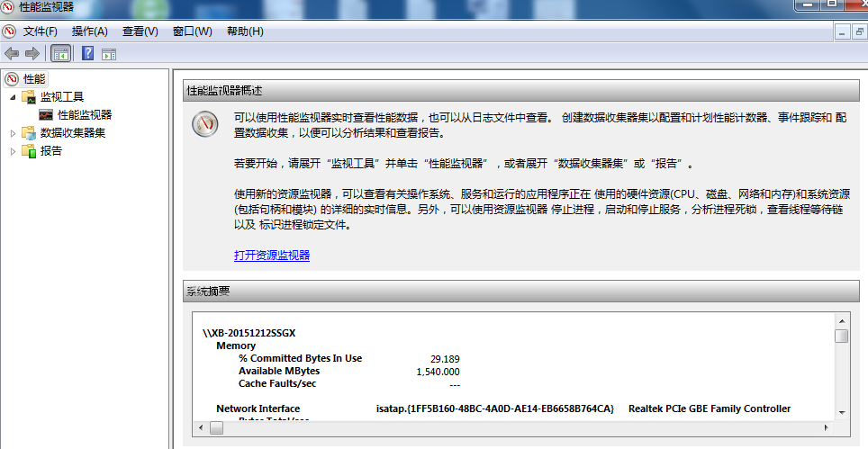Click the Forward arrow in the toolbar

tap(32, 54)
